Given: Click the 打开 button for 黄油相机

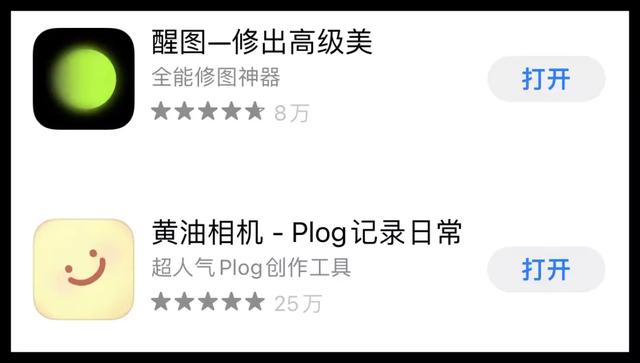Looking at the screenshot, I should 546,269.
